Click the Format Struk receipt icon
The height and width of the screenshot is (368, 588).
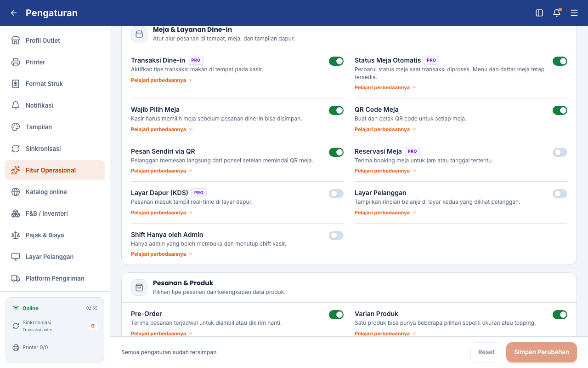[16, 84]
